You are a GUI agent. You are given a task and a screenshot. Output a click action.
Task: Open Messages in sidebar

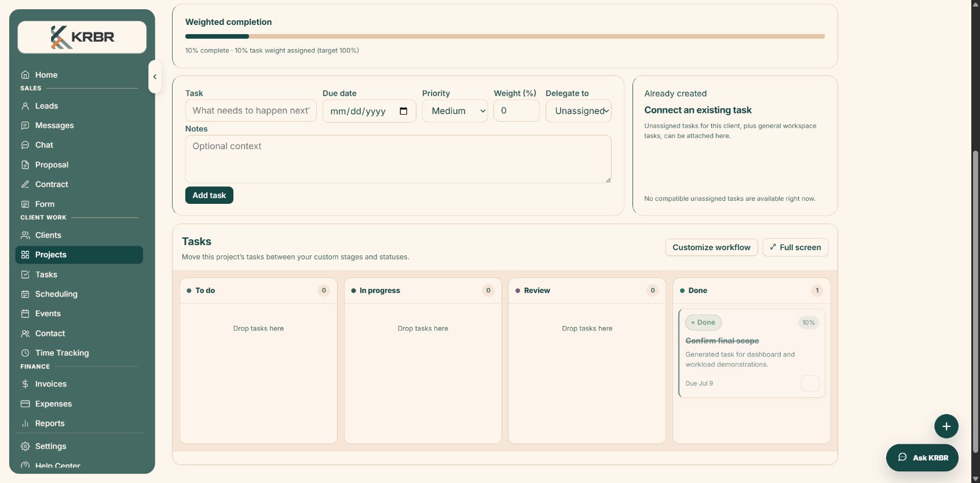point(79,126)
